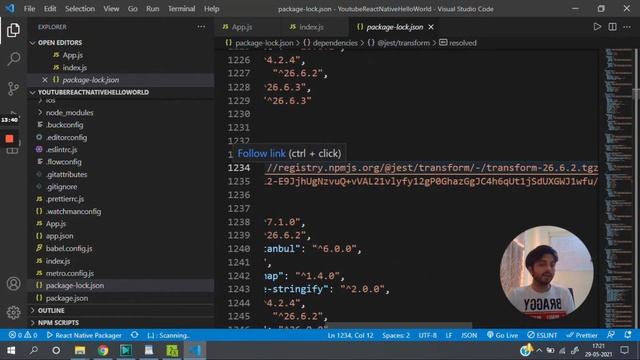
Task: Open Chrome from the taskbar
Action: [103, 350]
